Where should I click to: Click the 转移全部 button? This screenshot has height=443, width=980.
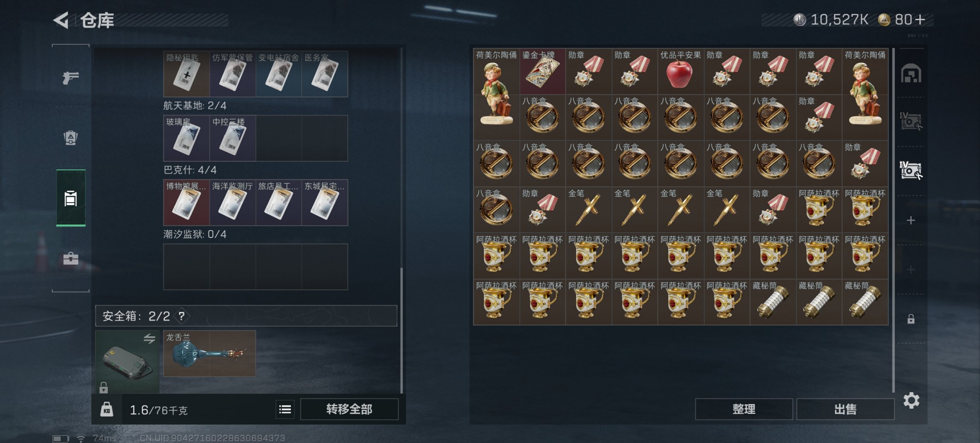point(349,409)
